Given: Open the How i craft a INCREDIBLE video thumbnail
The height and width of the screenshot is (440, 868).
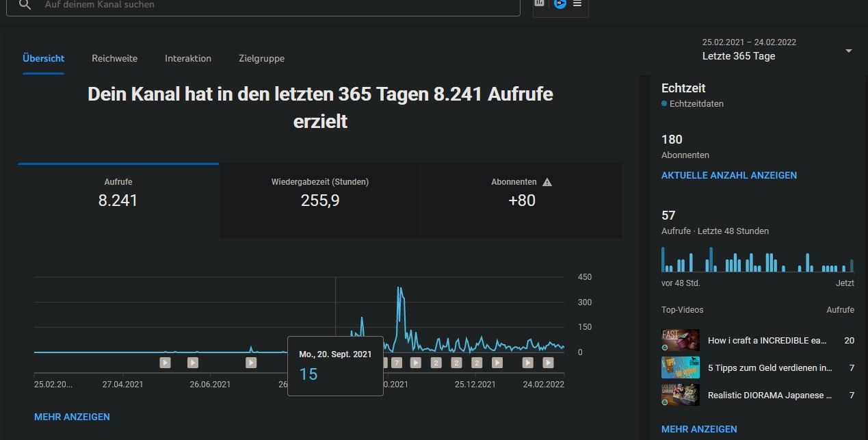Looking at the screenshot, I should tap(680, 340).
